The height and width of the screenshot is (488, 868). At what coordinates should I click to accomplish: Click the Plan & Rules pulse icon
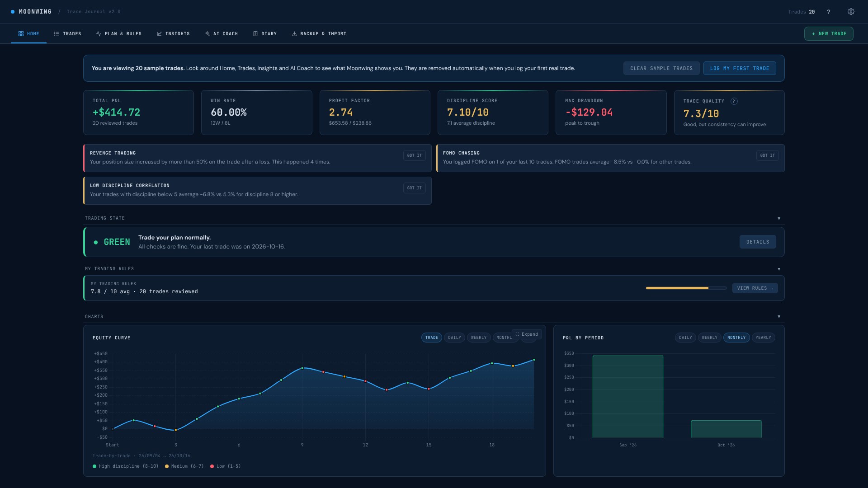coord(99,34)
